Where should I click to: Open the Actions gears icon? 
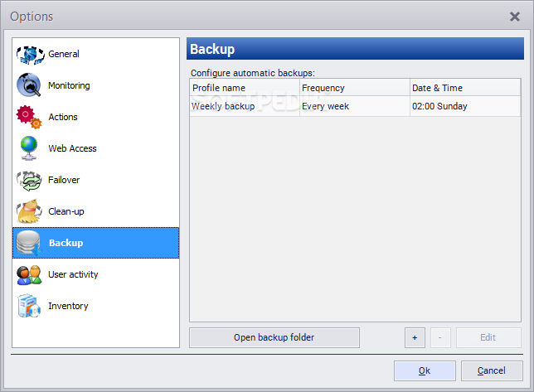29,117
